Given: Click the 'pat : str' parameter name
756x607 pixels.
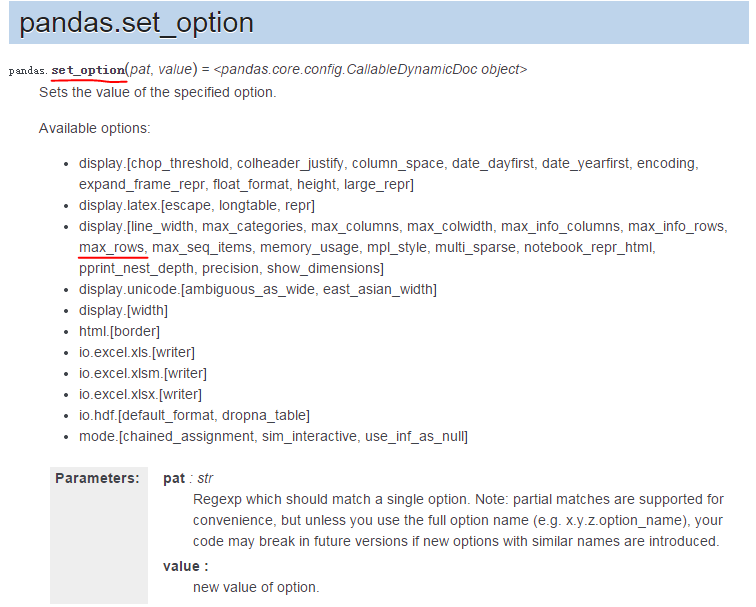Looking at the screenshot, I should (x=188, y=478).
